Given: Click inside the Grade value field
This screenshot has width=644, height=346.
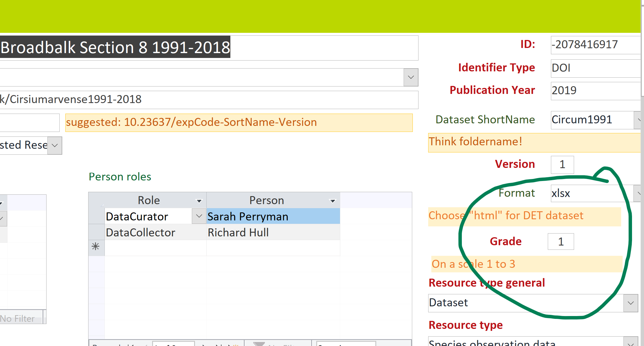Looking at the screenshot, I should [560, 241].
